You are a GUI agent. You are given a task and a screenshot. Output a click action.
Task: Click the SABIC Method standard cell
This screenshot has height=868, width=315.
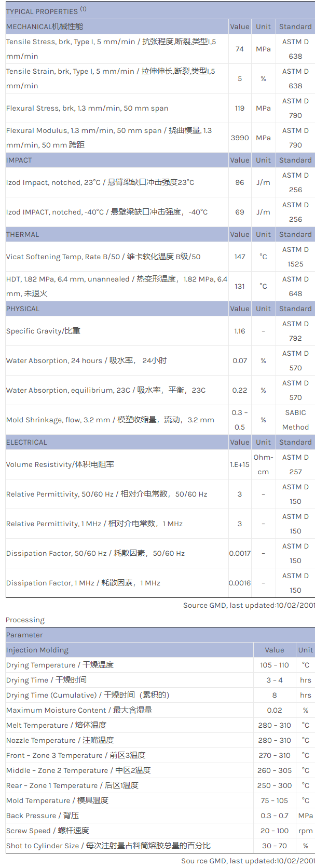(295, 420)
